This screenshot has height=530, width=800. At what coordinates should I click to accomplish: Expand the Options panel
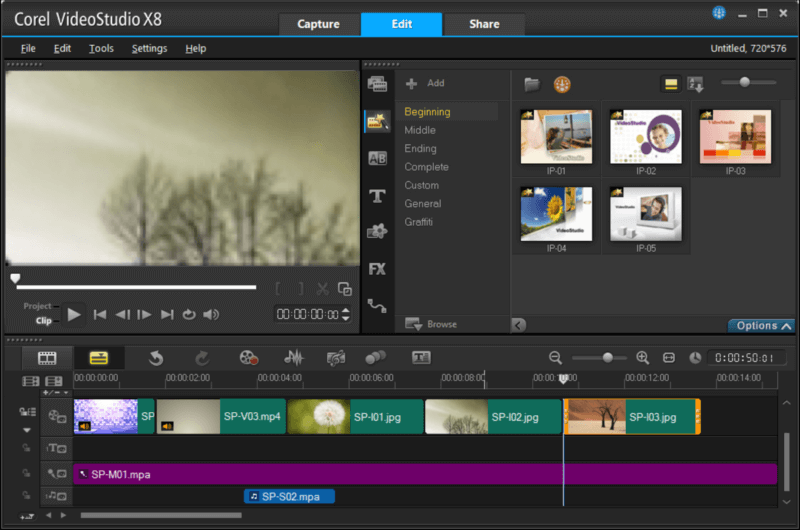(x=762, y=325)
